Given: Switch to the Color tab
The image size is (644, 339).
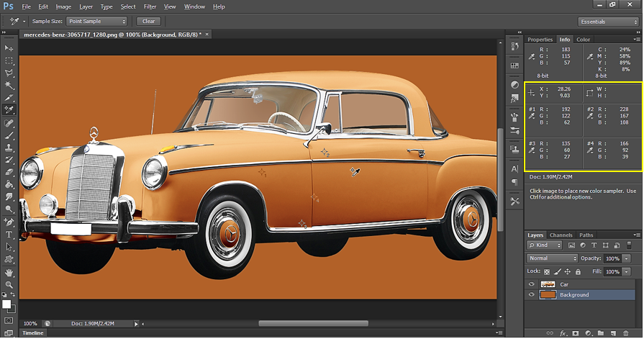Looking at the screenshot, I should pos(583,40).
